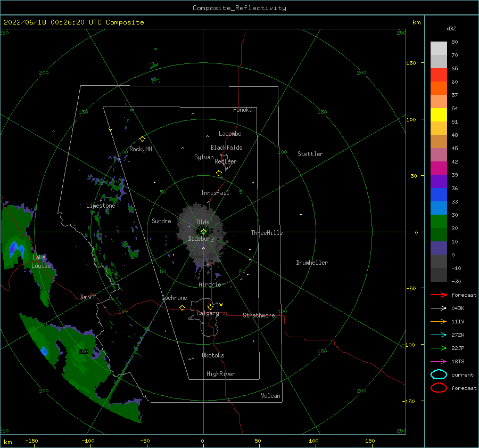
Task: Click the red 65 dBZ color swatch
Action: (x=439, y=75)
